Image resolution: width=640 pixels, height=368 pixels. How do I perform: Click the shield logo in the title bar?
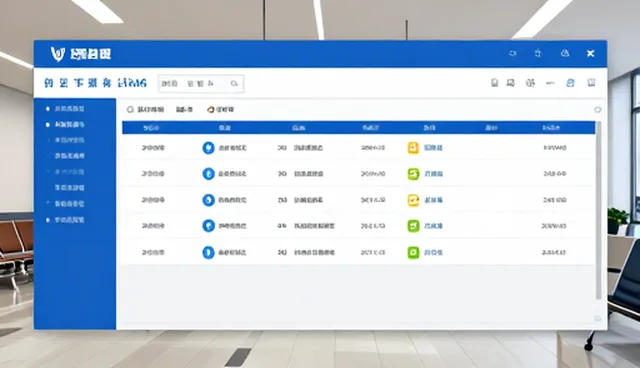coord(58,54)
